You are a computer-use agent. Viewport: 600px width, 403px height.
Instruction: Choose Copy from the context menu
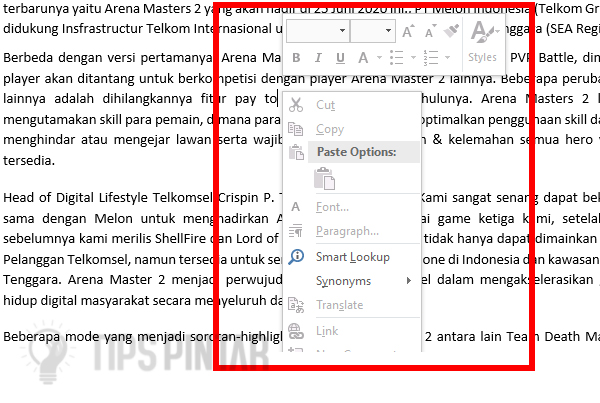click(x=330, y=129)
